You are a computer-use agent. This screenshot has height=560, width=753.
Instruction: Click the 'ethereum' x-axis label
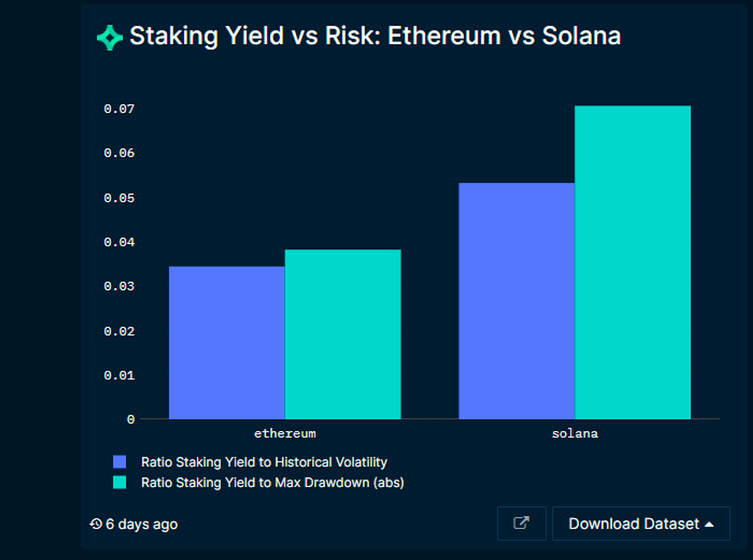(285, 434)
